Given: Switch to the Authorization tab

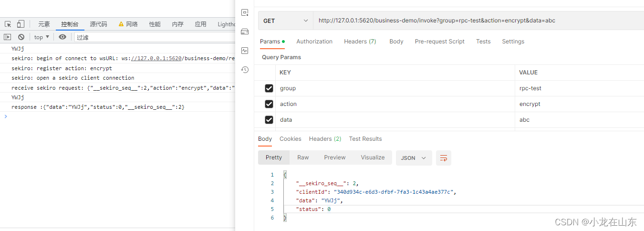Looking at the screenshot, I should tap(314, 42).
